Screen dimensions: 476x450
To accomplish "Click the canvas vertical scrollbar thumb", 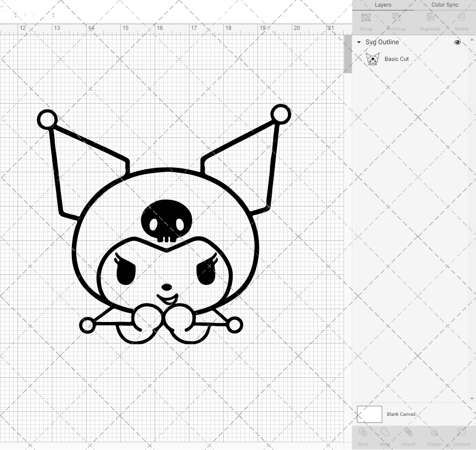I will (347, 54).
